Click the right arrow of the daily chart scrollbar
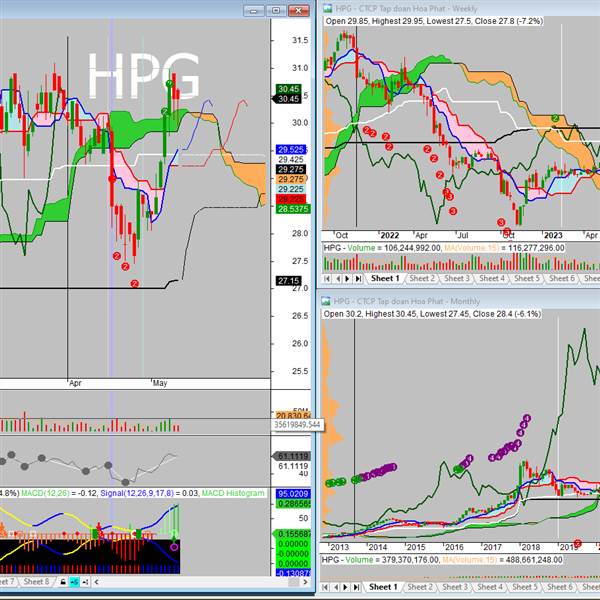Image resolution: width=600 pixels, height=600 pixels. point(305,582)
